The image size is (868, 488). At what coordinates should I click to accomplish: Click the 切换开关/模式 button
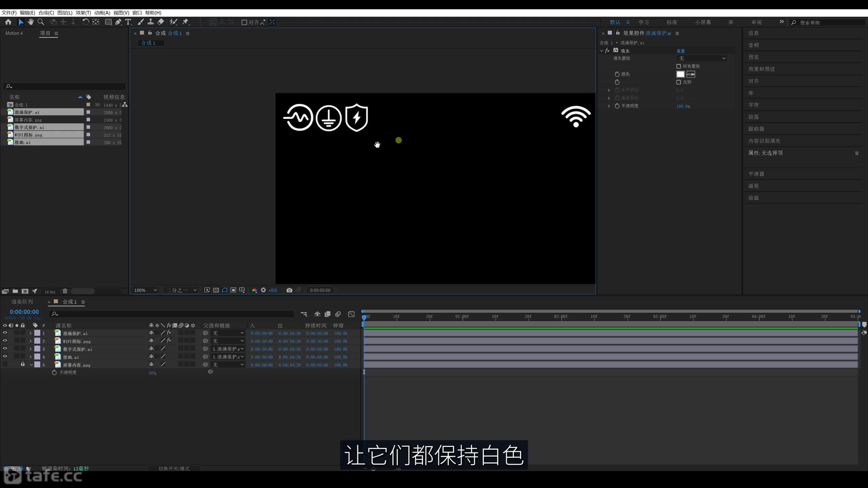[x=174, y=468]
